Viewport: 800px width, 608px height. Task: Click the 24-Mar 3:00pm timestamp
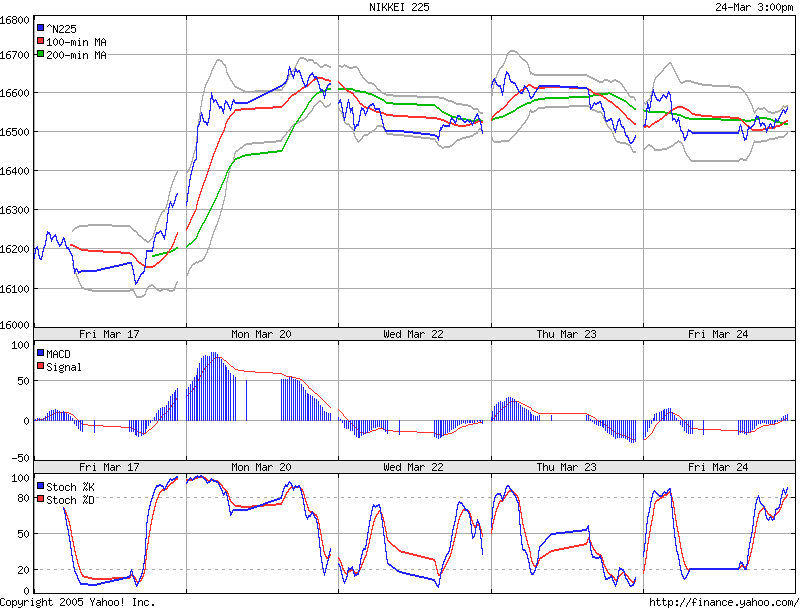point(754,7)
